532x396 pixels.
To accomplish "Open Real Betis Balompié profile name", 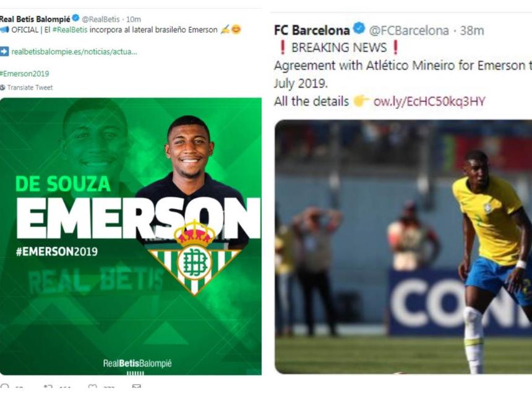I will point(35,19).
